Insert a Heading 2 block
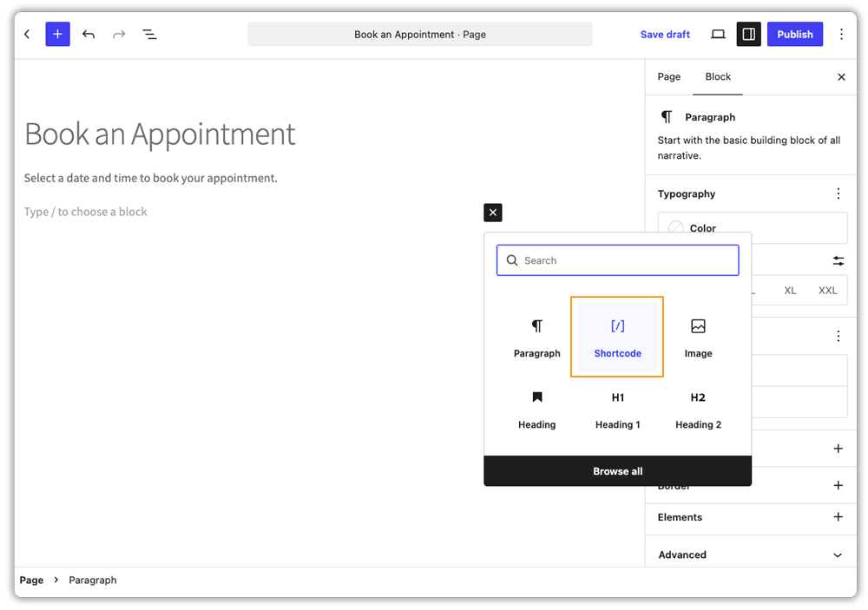 coord(698,410)
